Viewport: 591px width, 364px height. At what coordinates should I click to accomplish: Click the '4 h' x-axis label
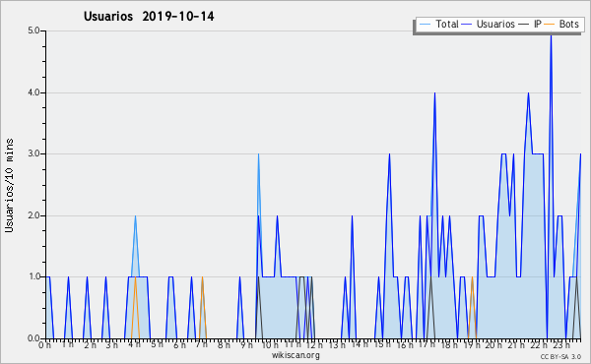pyautogui.click(x=134, y=344)
